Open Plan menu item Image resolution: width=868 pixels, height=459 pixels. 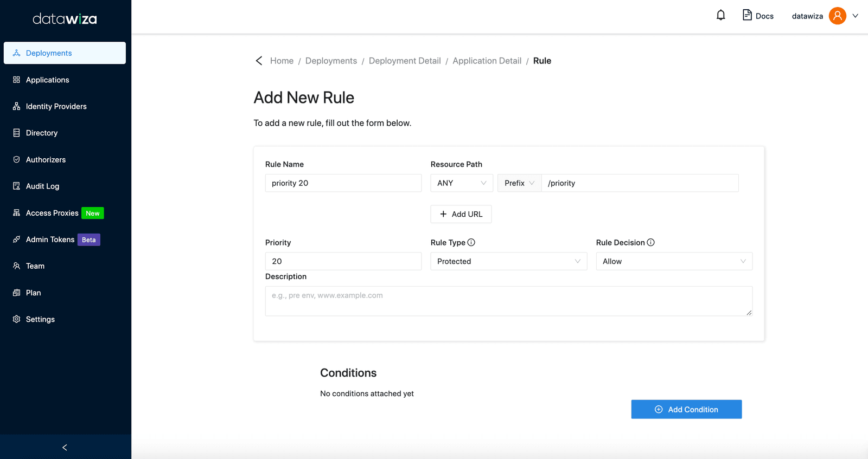[x=65, y=293]
